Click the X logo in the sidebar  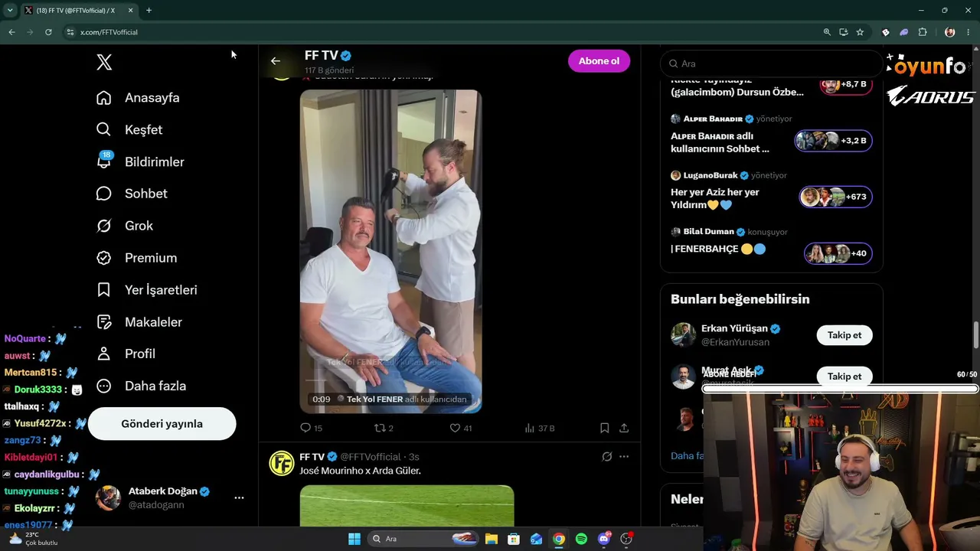tap(104, 63)
